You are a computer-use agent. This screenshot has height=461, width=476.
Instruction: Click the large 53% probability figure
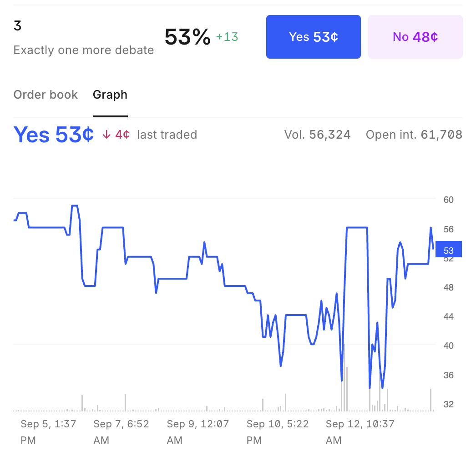coord(187,37)
